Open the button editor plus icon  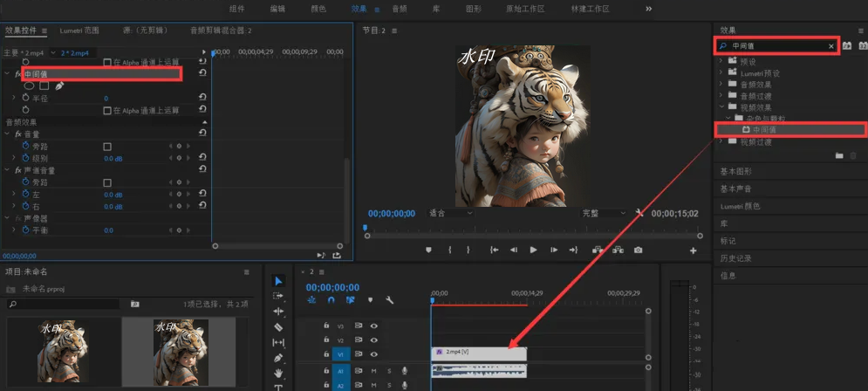(693, 250)
